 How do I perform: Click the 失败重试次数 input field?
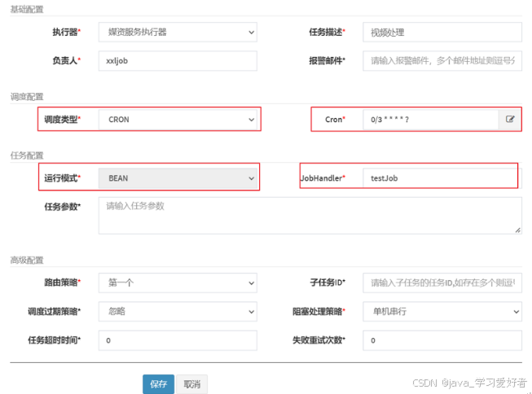[x=442, y=340]
